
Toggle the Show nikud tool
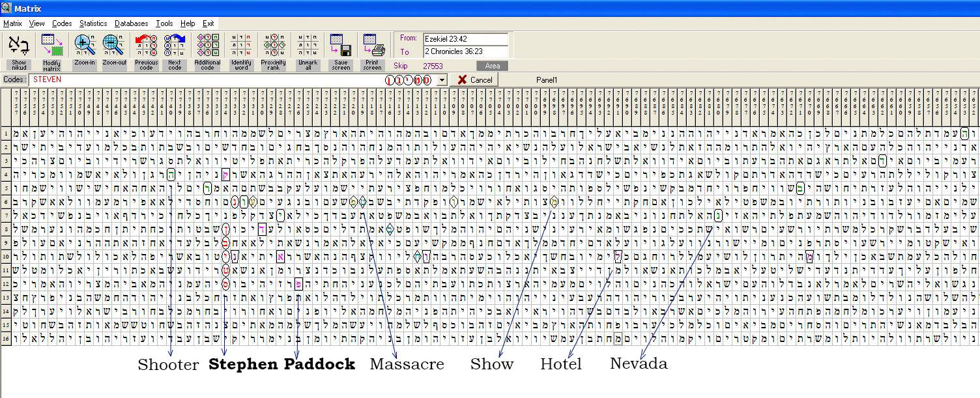click(19, 51)
